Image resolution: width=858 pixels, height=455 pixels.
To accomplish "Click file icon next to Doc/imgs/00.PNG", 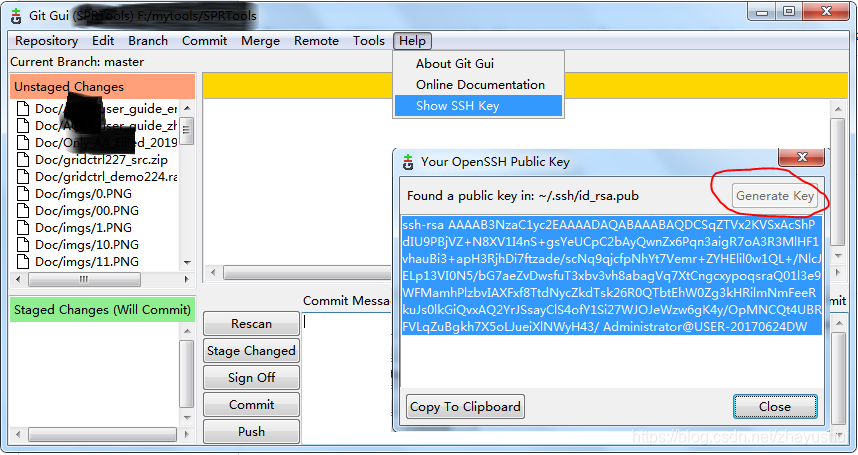I will (23, 211).
